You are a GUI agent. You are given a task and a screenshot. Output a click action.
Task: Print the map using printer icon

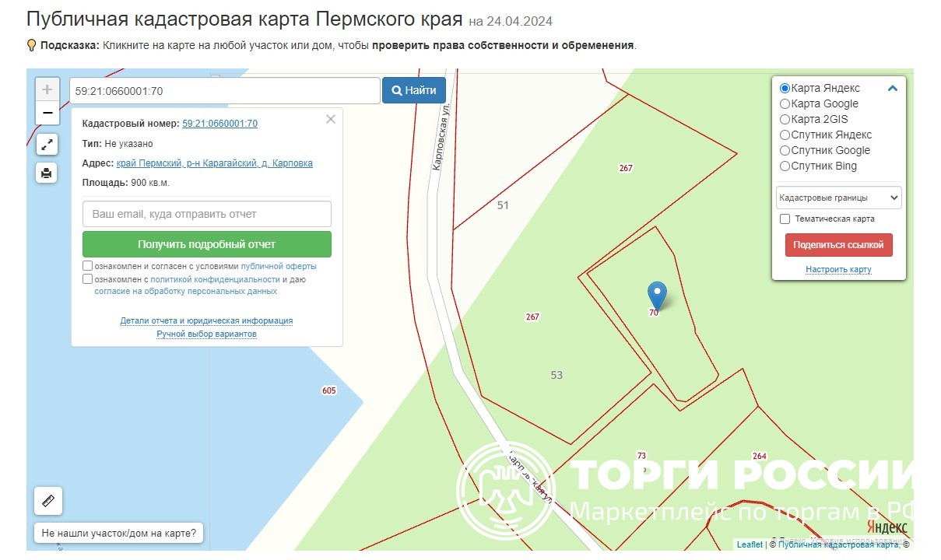point(47,173)
